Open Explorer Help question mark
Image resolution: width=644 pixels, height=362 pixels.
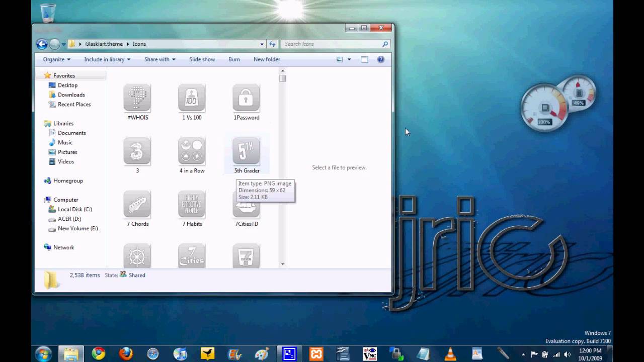click(381, 59)
